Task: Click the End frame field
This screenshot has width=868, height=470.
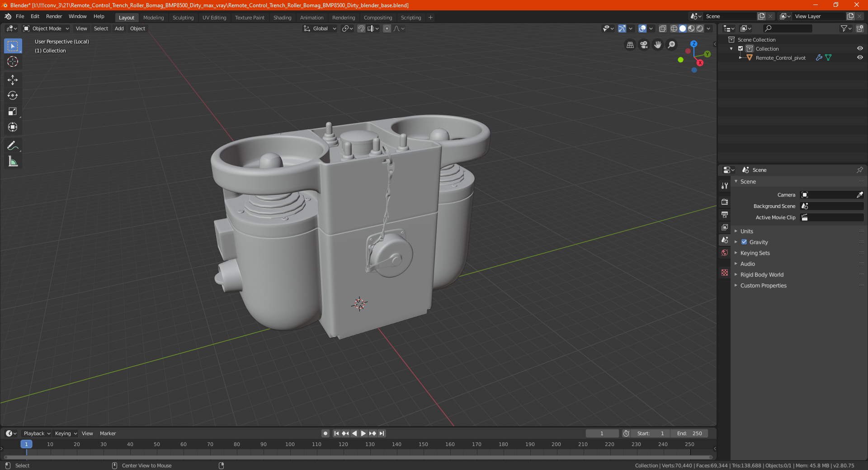Action: pyautogui.click(x=690, y=433)
